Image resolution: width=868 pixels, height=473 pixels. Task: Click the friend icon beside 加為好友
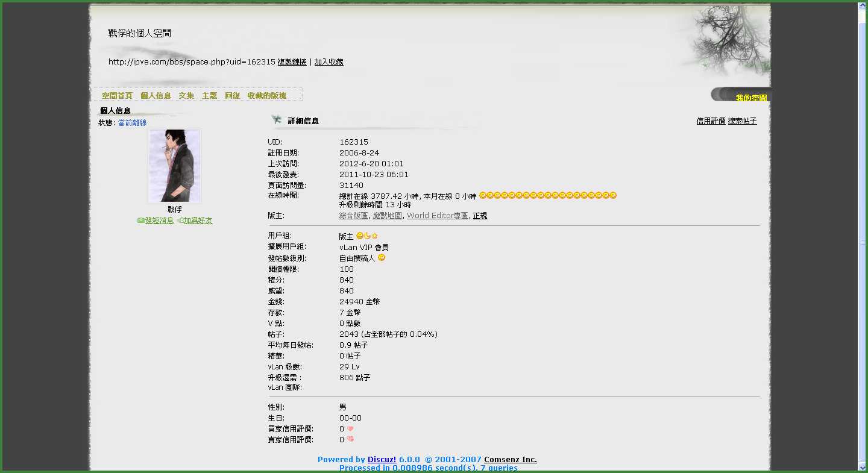pyautogui.click(x=180, y=221)
